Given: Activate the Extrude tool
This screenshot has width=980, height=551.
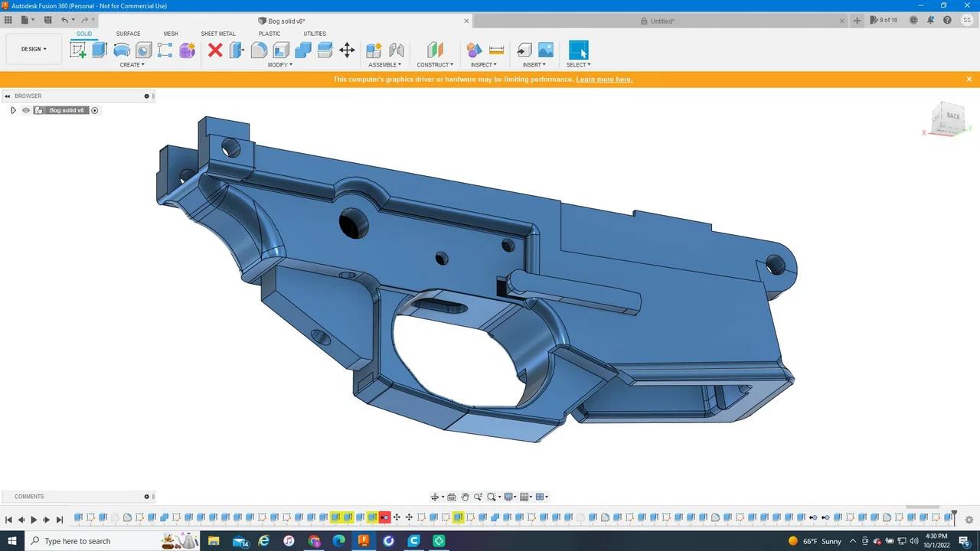Looking at the screenshot, I should (x=100, y=50).
